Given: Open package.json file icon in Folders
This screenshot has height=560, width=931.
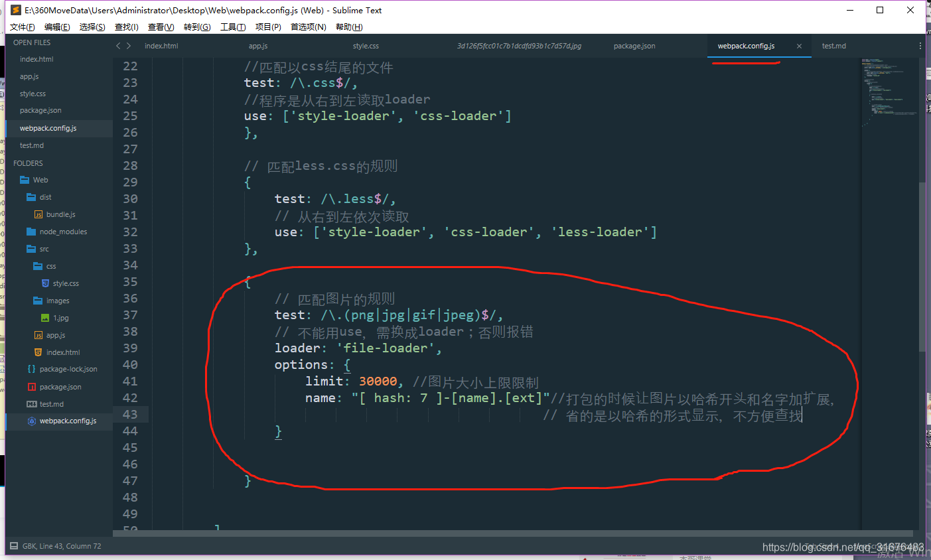Looking at the screenshot, I should [x=32, y=387].
